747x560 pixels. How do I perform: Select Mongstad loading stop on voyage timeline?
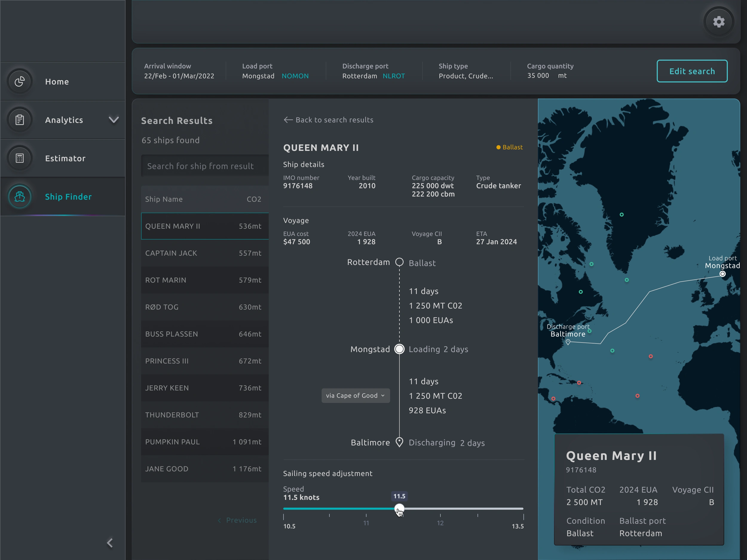[399, 349]
